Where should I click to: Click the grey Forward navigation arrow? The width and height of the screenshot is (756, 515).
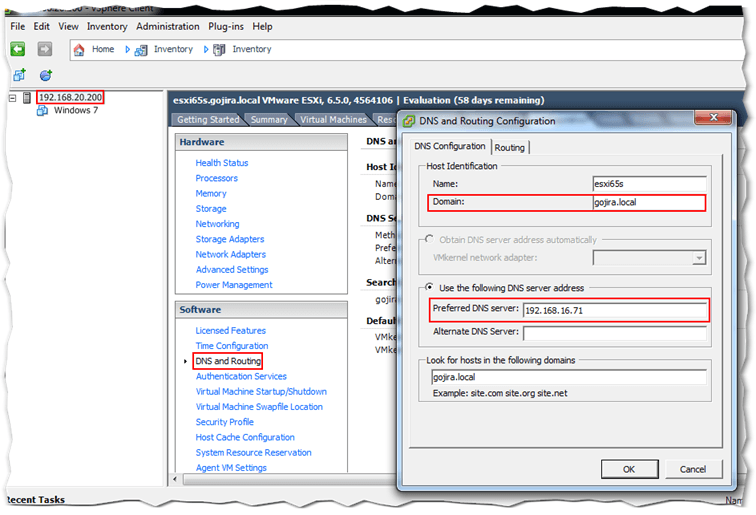(45, 49)
